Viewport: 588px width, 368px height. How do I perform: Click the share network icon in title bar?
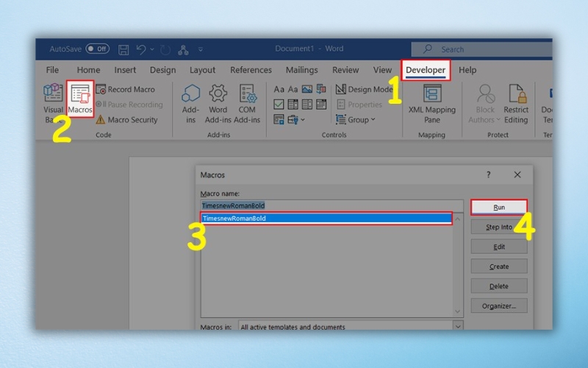(183, 49)
